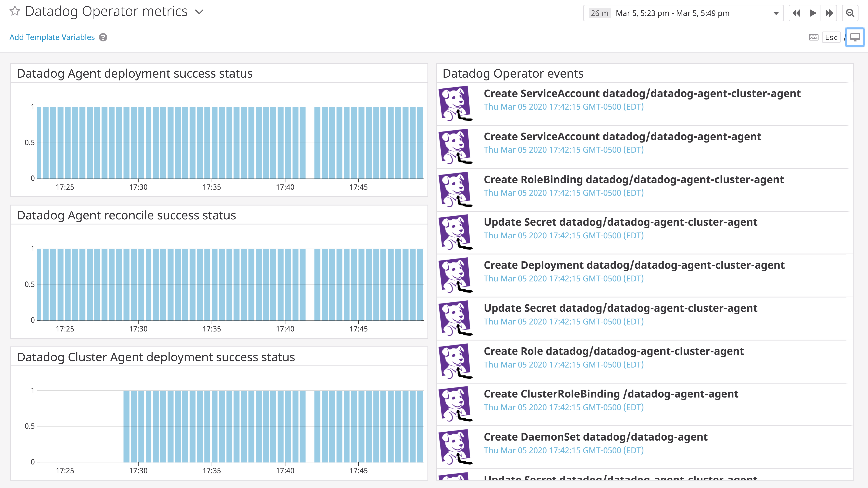Click the Esc key button
868x488 pixels.
831,37
